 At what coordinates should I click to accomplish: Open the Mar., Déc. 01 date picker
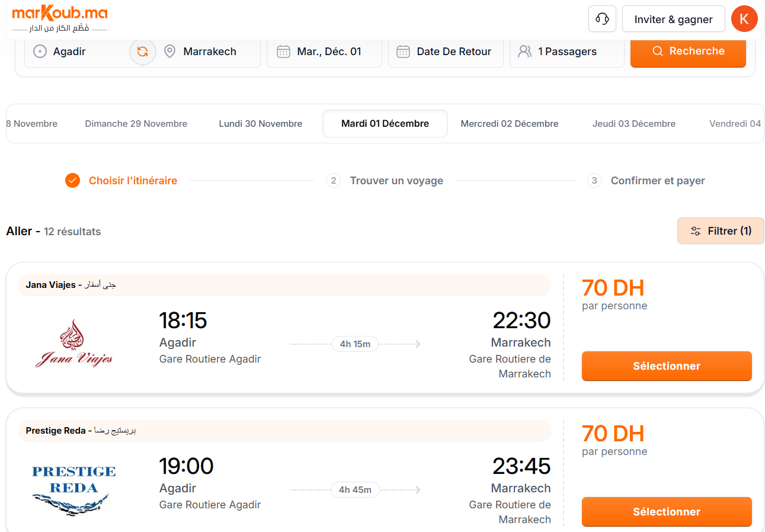[x=324, y=52]
